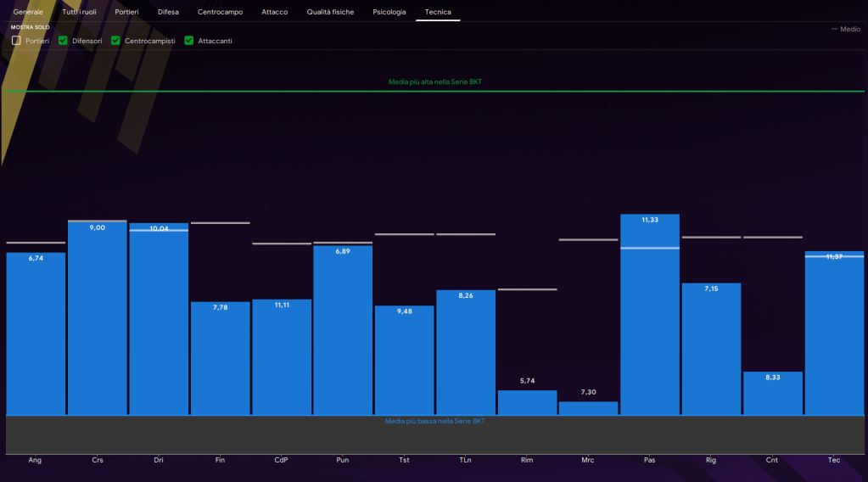Select the Cnt bar showing 8,33
This screenshot has height=482, width=868.
tap(773, 393)
